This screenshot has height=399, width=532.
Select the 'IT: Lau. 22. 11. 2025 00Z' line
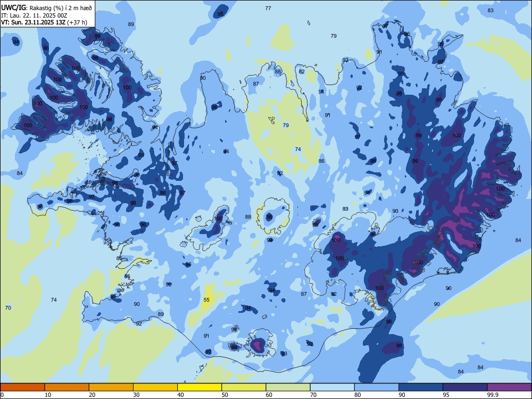point(34,15)
